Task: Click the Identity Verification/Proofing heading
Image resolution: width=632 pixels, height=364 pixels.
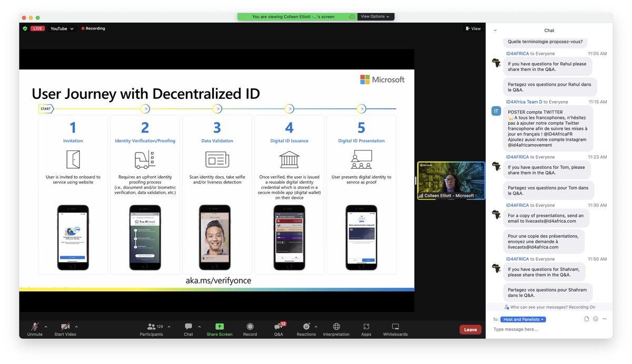Action: [145, 141]
